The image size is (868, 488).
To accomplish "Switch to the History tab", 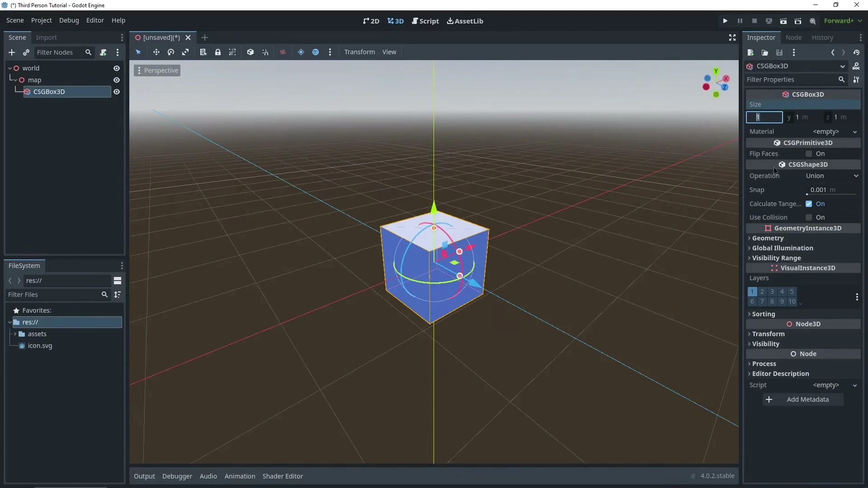I will (822, 38).
